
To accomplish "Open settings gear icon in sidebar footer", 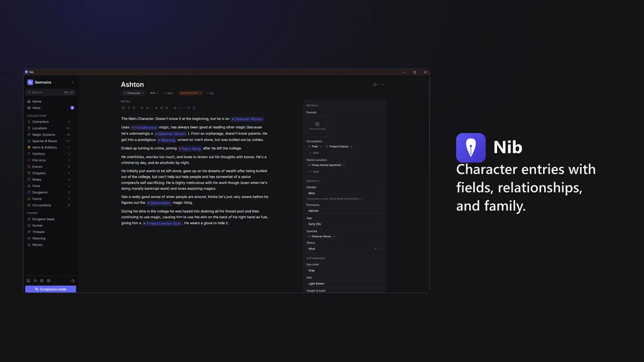I will click(x=42, y=281).
